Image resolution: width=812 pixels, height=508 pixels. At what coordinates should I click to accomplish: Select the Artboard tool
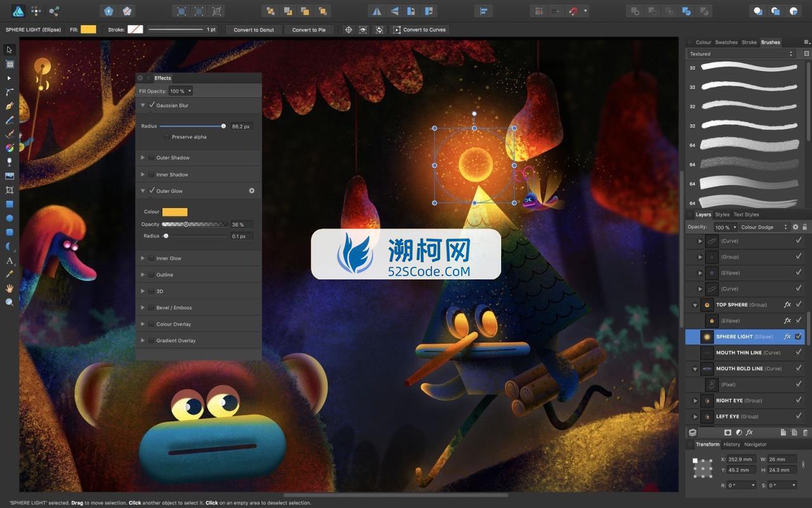(10, 64)
